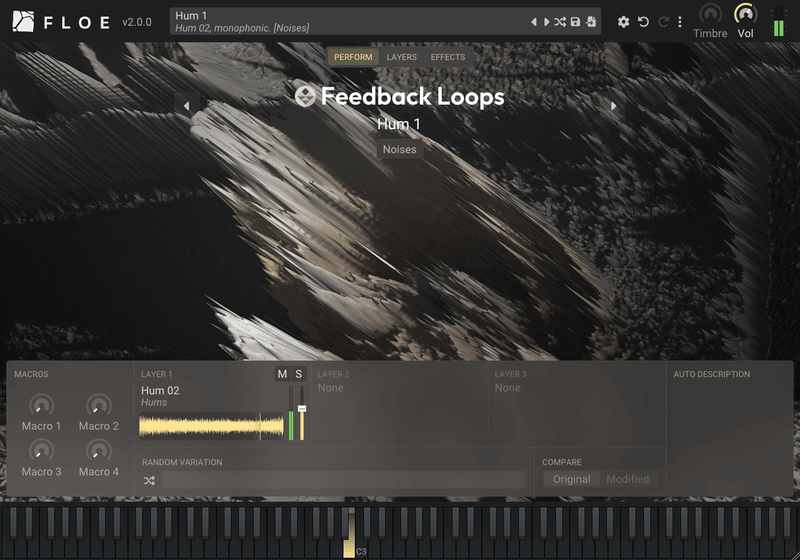Viewport: 800px width, 560px height.
Task: Open the three-dot more options menu
Action: coord(680,22)
